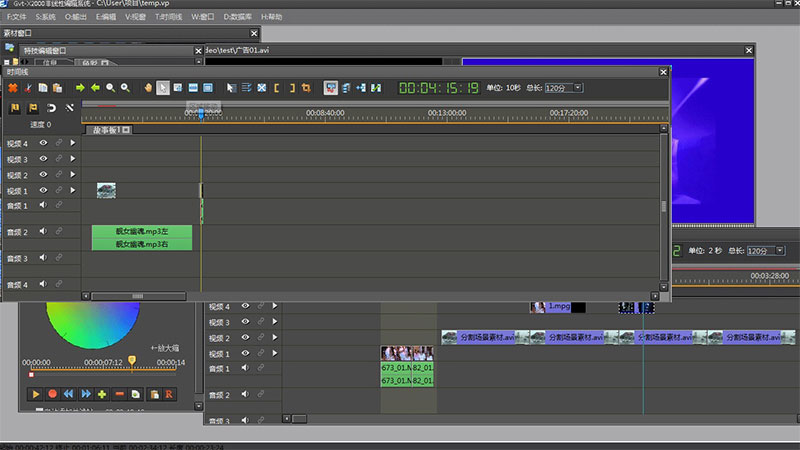Viewport: 800px width, 450px height.
Task: Click the orange delete X icon in timeline toolbar
Action: [x=13, y=88]
